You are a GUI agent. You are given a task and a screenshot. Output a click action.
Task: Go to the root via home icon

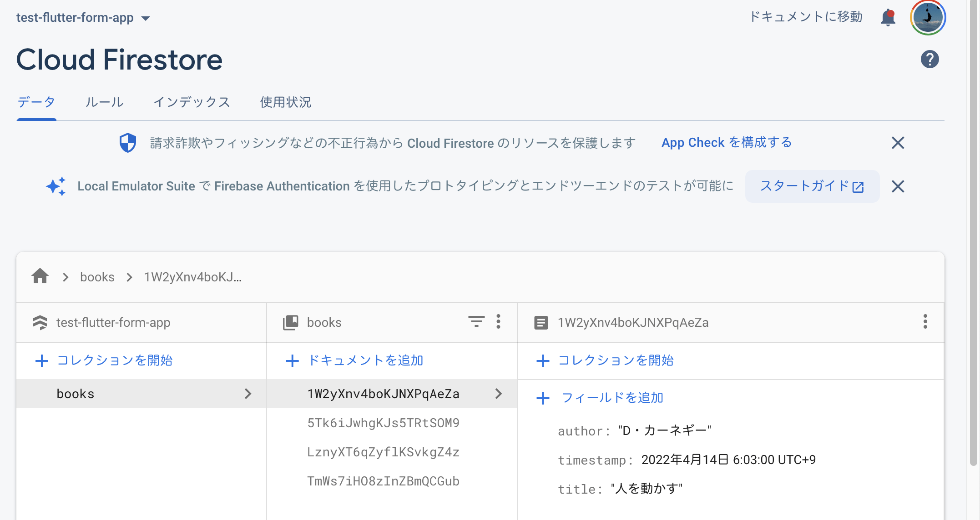pyautogui.click(x=40, y=276)
